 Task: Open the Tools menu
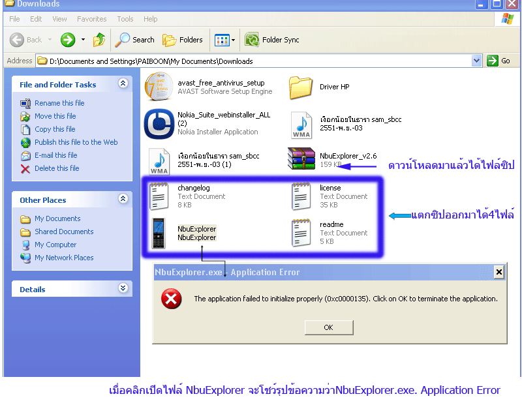pyautogui.click(x=125, y=20)
